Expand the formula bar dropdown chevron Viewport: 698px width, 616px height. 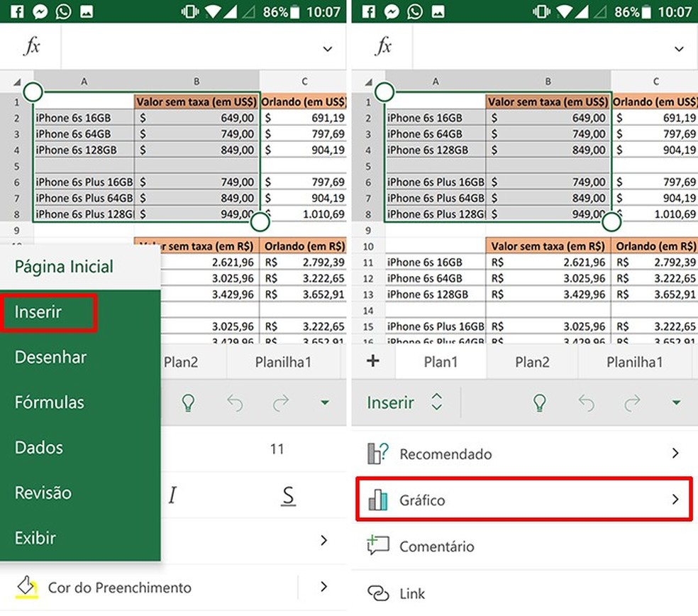(326, 48)
